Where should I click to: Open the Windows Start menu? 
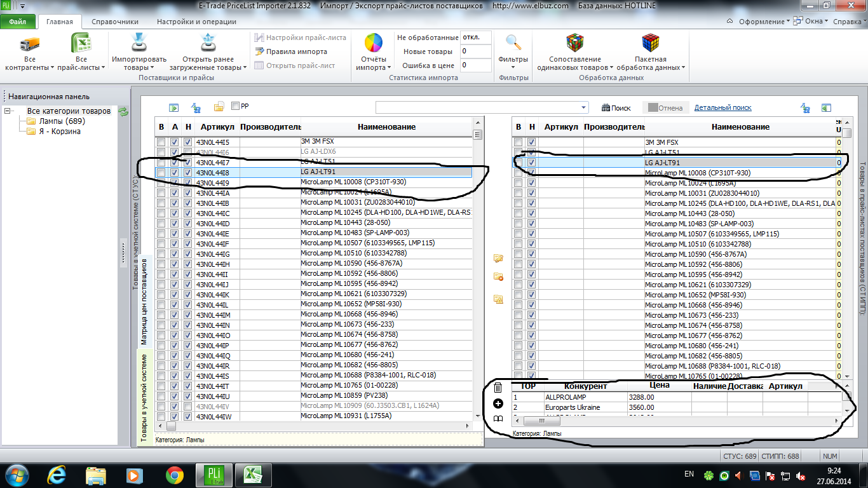(16, 475)
